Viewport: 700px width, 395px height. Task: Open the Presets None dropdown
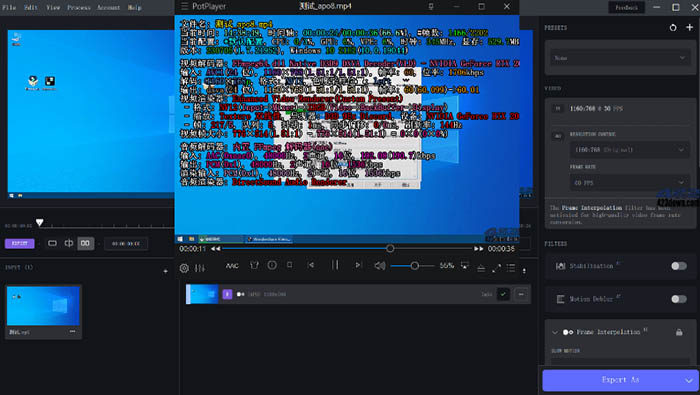[620, 58]
